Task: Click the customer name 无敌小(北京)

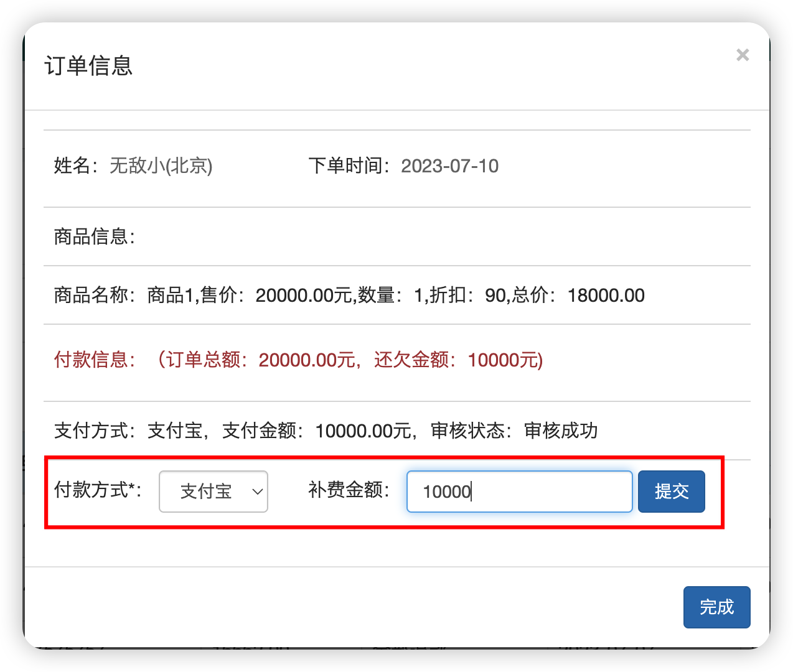Action: coord(161,166)
